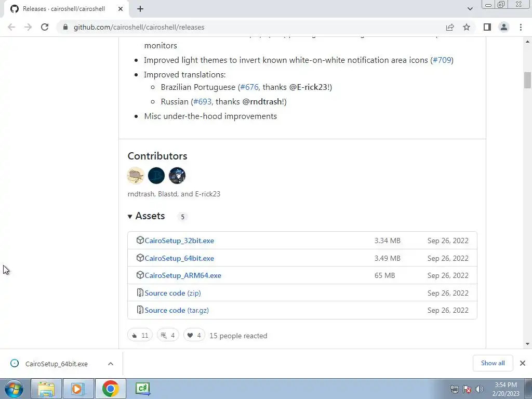This screenshot has height=399, width=532.
Task: Download Source code (tar.gz)
Action: click(x=177, y=311)
